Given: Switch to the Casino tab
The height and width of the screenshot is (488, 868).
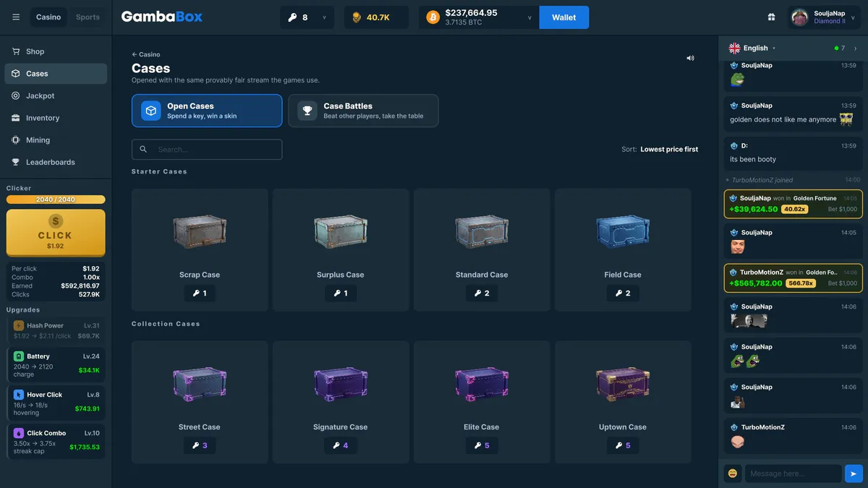Looking at the screenshot, I should pos(48,17).
